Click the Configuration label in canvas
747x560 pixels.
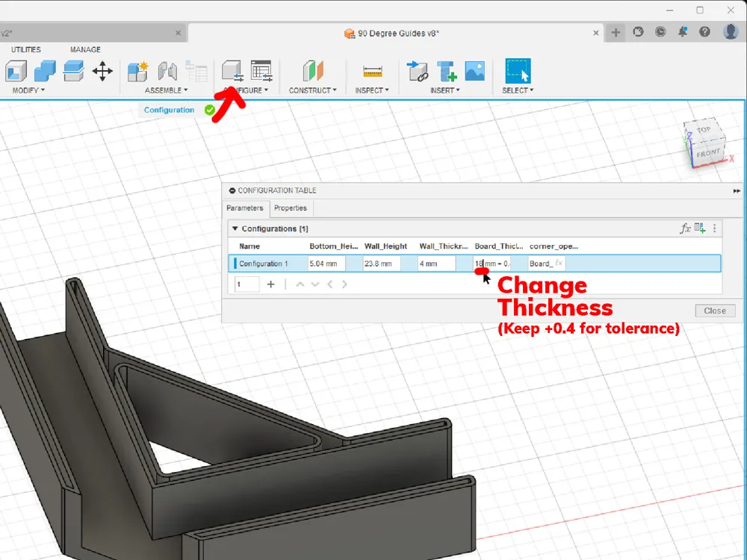coord(169,110)
